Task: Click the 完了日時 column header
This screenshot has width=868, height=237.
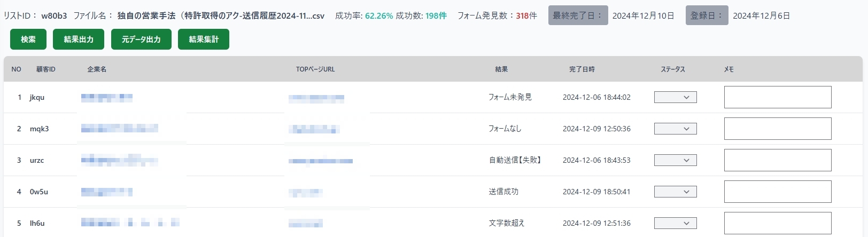Action: click(582, 69)
